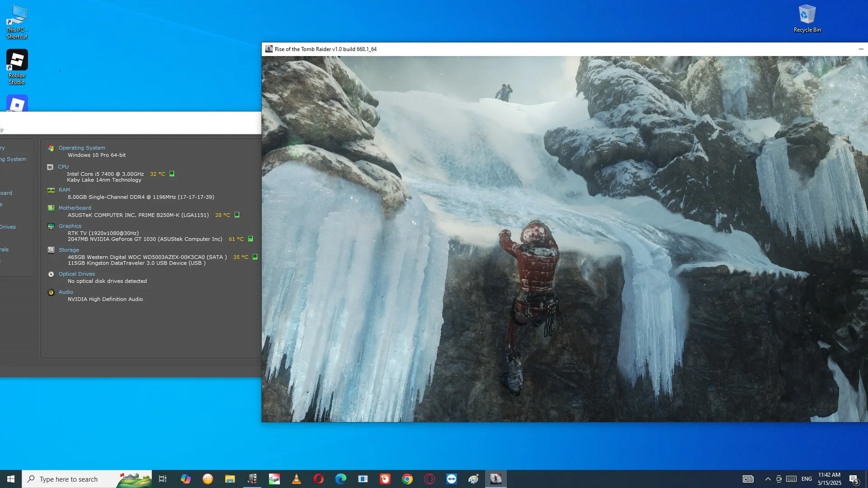Select the 'ng System' sidebar item in Speccy
This screenshot has width=868, height=488.
click(x=13, y=159)
